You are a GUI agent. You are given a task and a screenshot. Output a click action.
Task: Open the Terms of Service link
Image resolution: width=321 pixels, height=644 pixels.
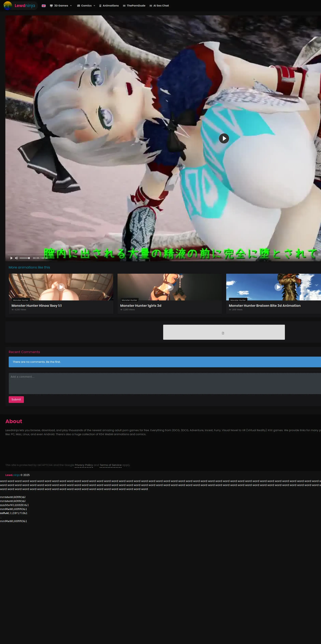click(111, 465)
